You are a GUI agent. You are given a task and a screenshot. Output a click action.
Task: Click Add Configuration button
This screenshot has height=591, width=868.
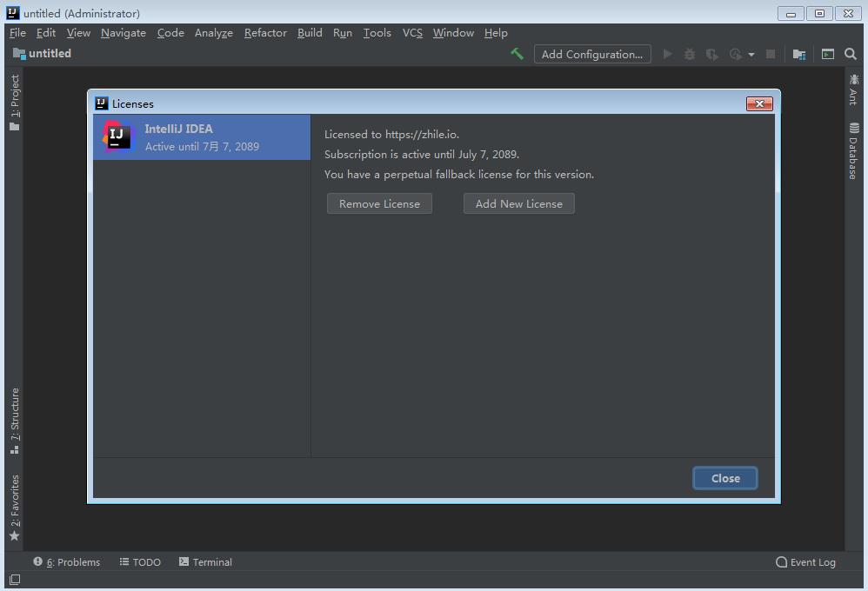click(592, 54)
